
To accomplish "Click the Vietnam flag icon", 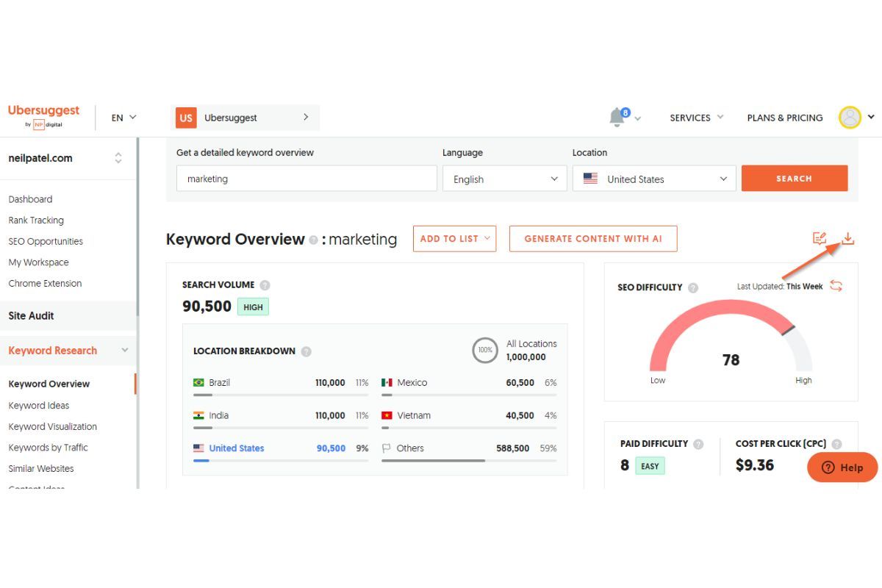I will click(387, 415).
